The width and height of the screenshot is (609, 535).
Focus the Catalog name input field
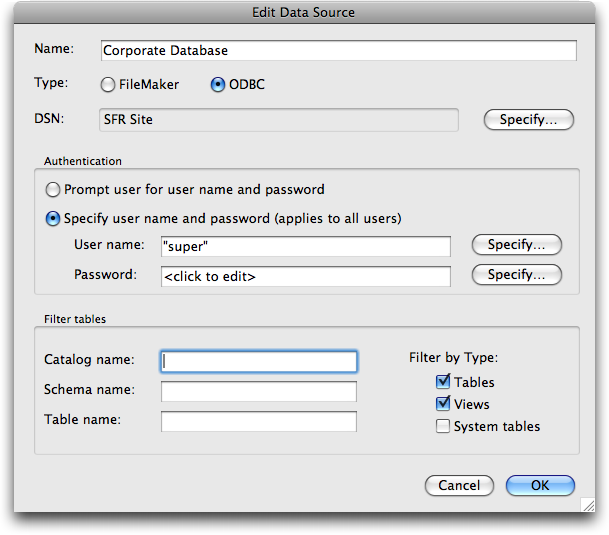(259, 361)
